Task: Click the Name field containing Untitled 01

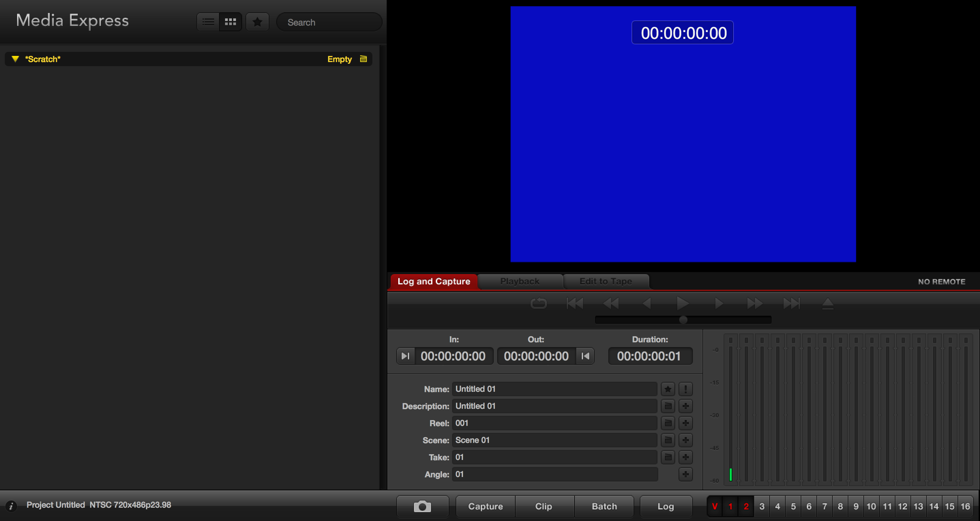Action: [x=554, y=389]
